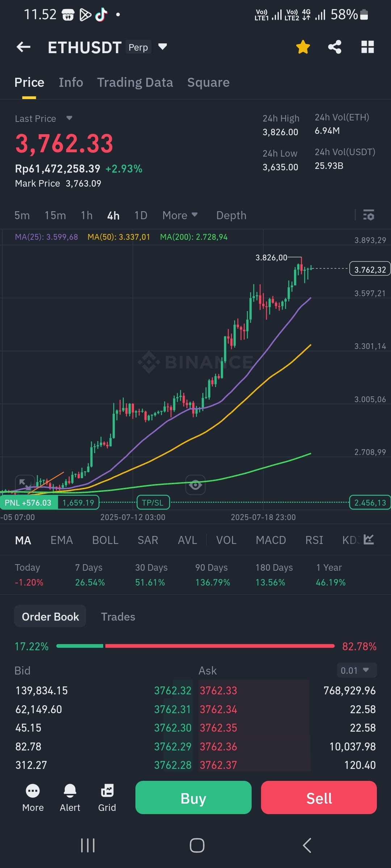
Task: Tap the 1 Year 46.19% performance
Action: [x=331, y=575]
